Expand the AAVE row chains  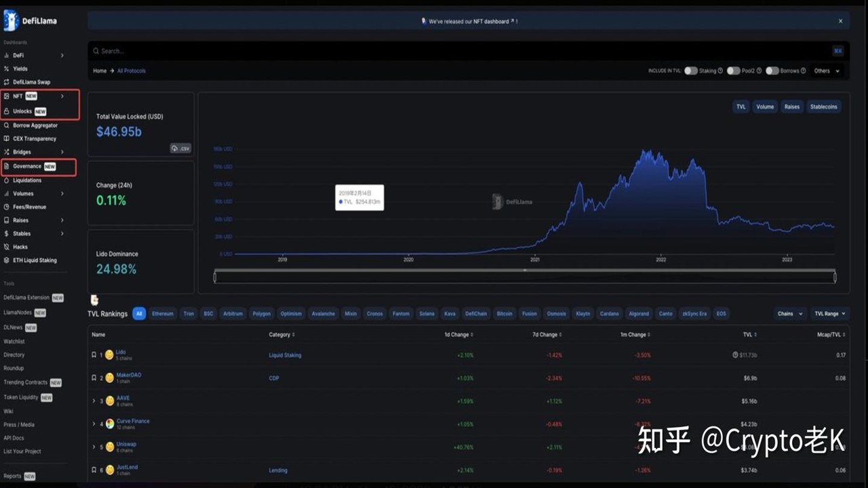94,401
